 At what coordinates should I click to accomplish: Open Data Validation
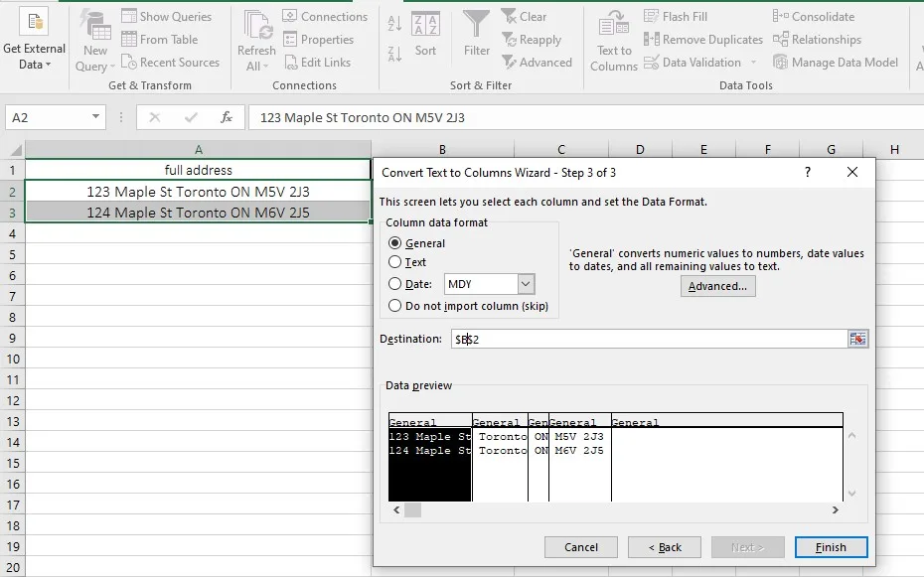click(x=693, y=62)
